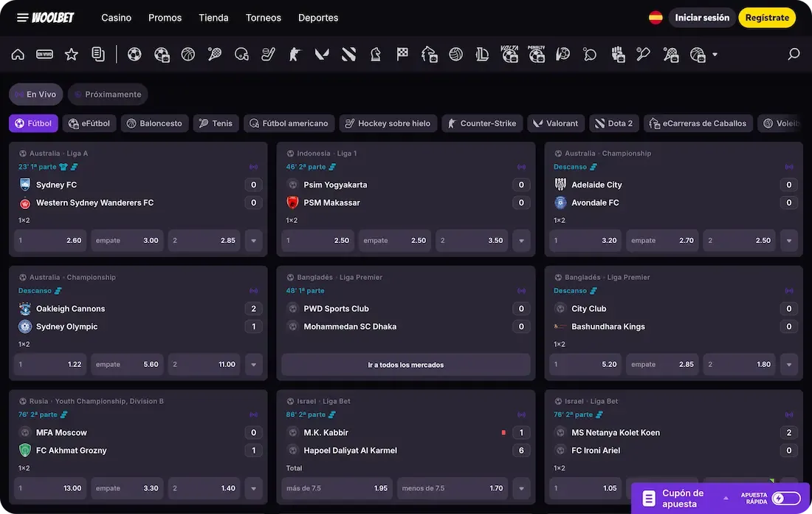Select the volleyball icon in sports bar
Screen dimensions: 812x514
point(455,54)
